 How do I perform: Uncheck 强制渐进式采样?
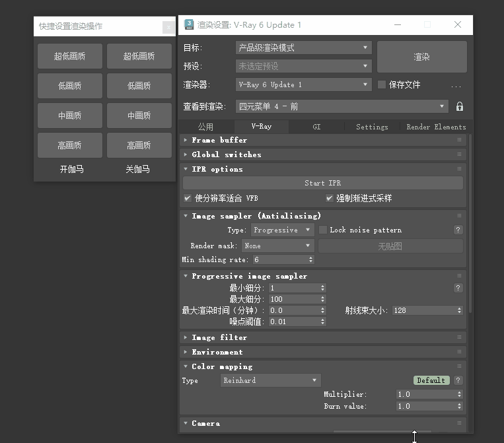pos(329,198)
